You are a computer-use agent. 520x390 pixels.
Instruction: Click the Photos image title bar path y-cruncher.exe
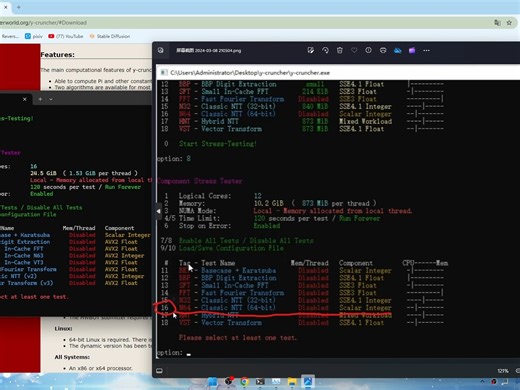[x=250, y=73]
